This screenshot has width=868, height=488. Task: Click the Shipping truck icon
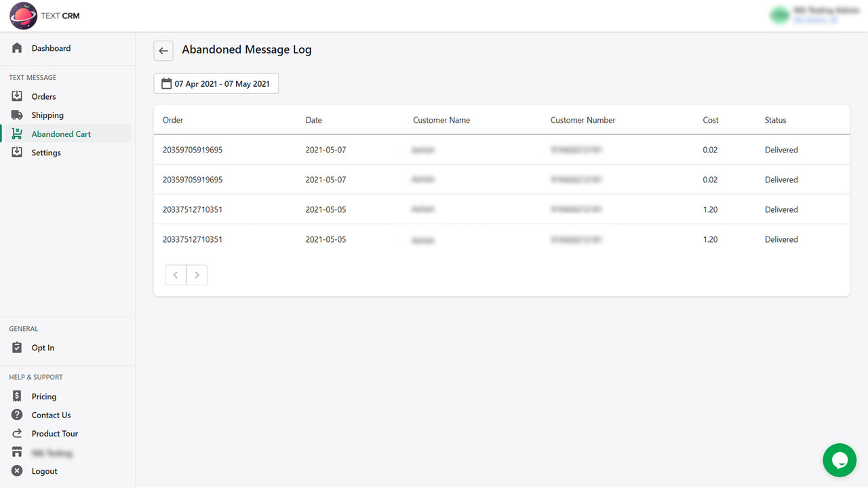click(x=17, y=115)
